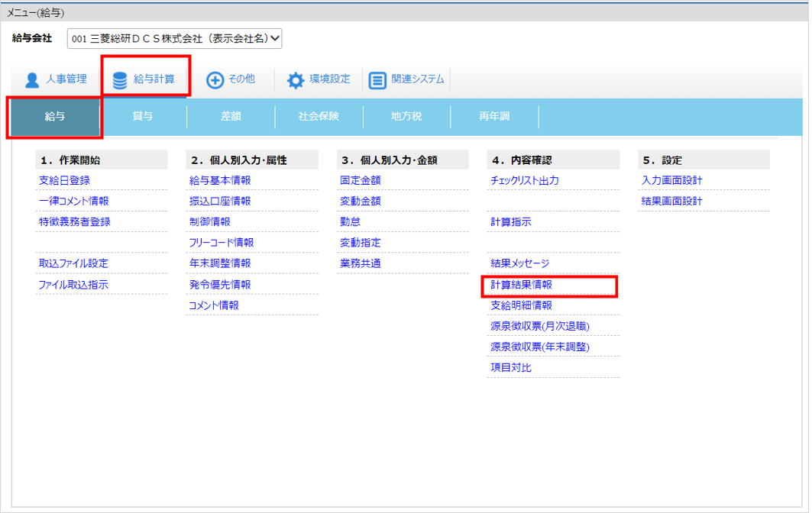
Task: Open the 発令優先情報 link
Action: tap(220, 285)
